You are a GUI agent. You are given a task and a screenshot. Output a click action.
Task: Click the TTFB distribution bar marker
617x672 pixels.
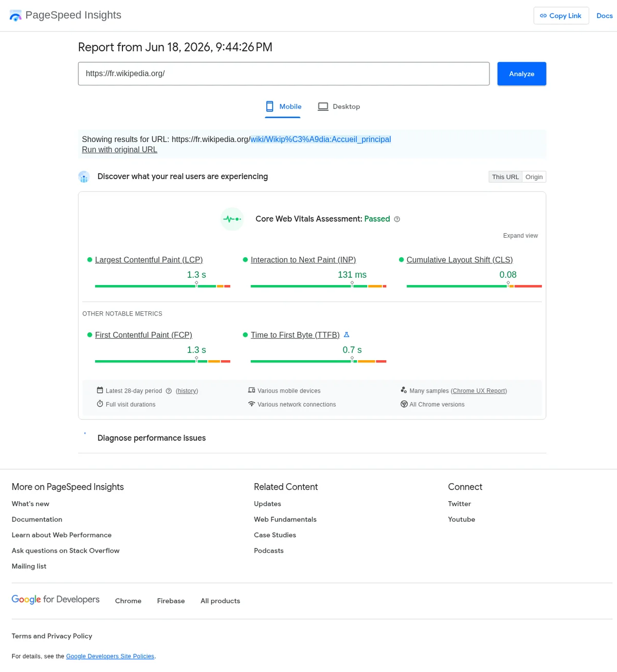[x=352, y=359]
